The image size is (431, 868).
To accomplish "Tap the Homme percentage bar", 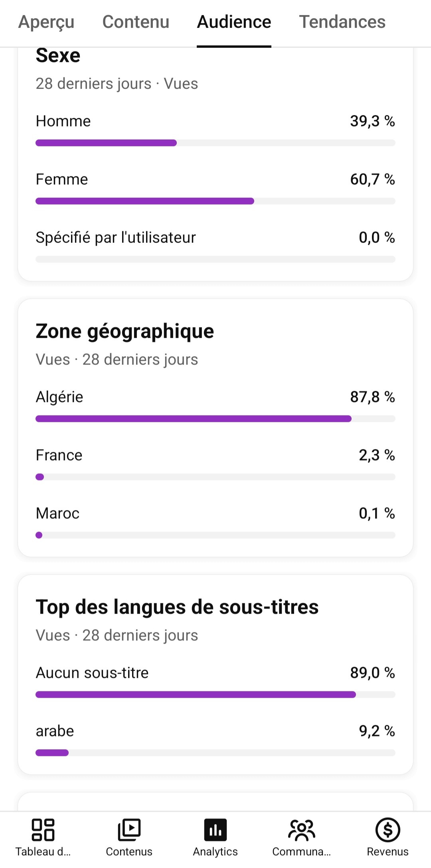I will point(215,143).
